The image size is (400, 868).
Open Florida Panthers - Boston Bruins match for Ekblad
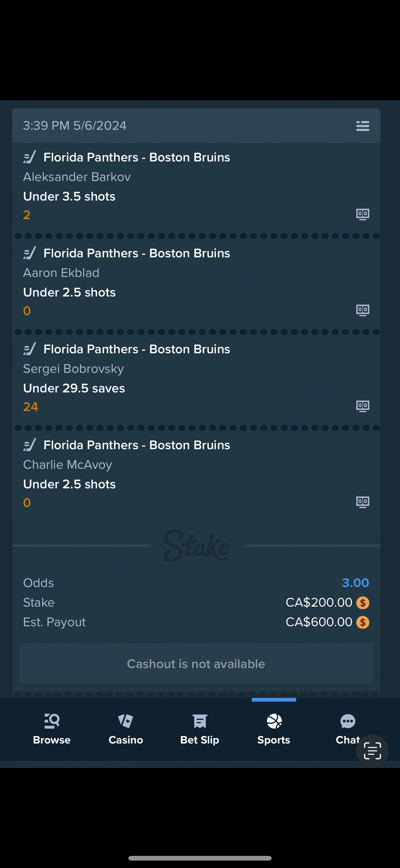pos(137,253)
